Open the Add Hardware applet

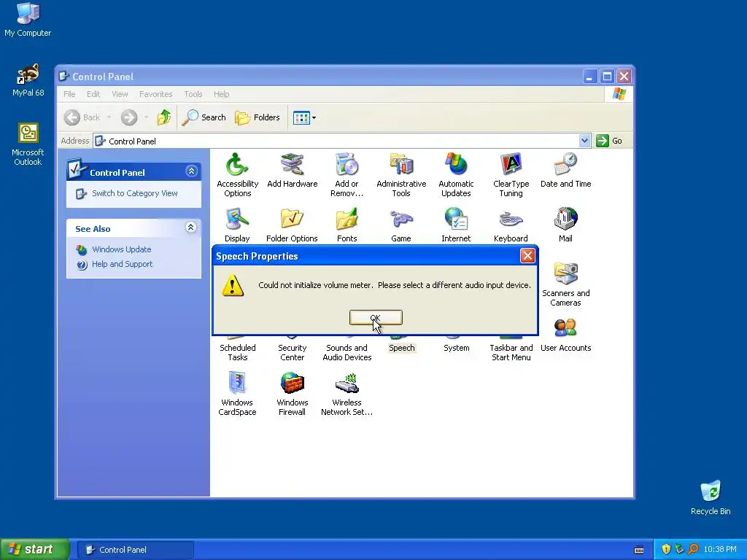pos(292,165)
